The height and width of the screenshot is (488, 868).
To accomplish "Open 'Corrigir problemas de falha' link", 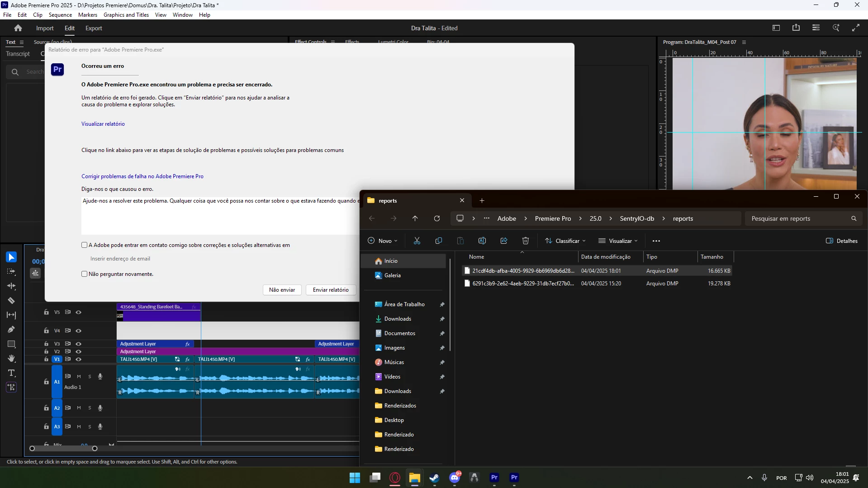I will [142, 176].
